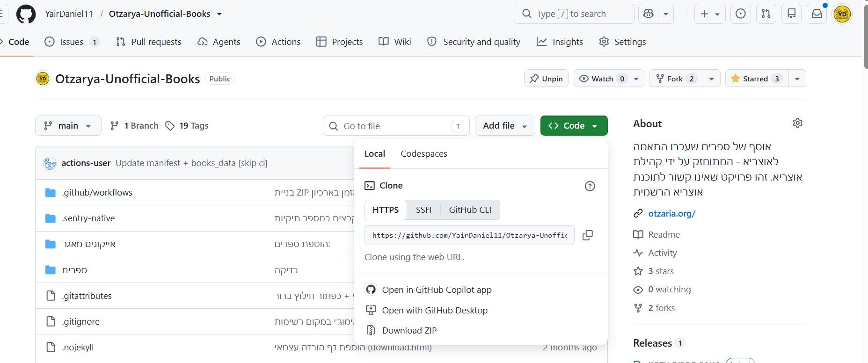Click the search bar field
This screenshot has width=868, height=363.
(x=574, y=14)
